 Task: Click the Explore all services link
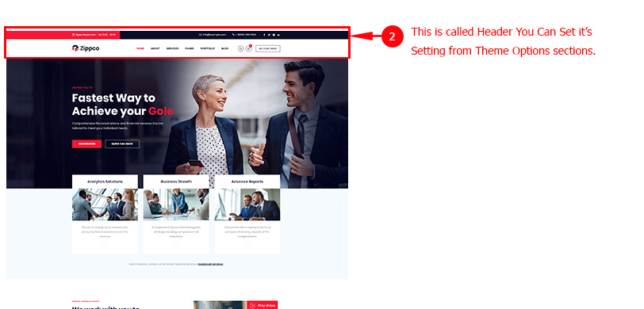click(x=211, y=265)
